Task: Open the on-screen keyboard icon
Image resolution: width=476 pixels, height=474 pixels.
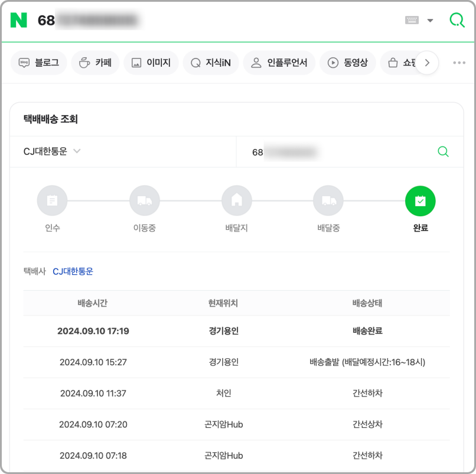Action: 412,20
